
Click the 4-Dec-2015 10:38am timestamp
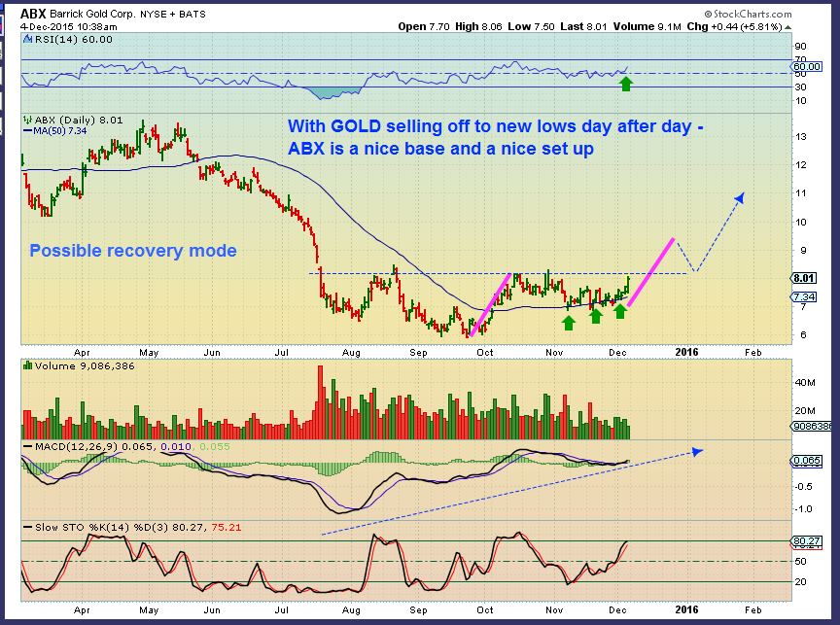pyautogui.click(x=69, y=27)
